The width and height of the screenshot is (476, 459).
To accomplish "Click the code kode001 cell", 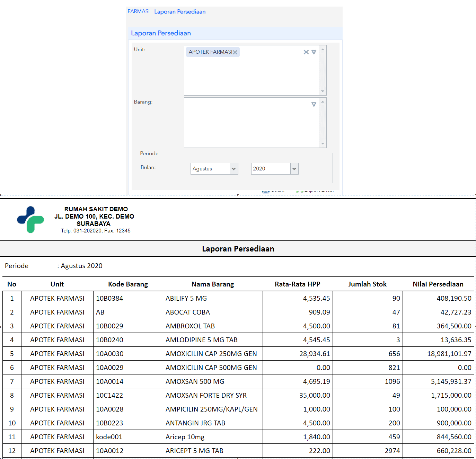I will 128,437.
